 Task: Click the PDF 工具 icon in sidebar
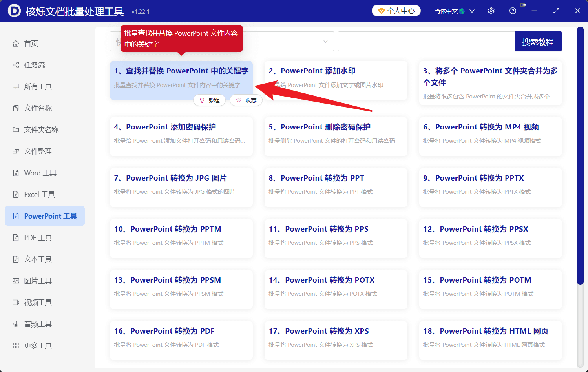16,238
